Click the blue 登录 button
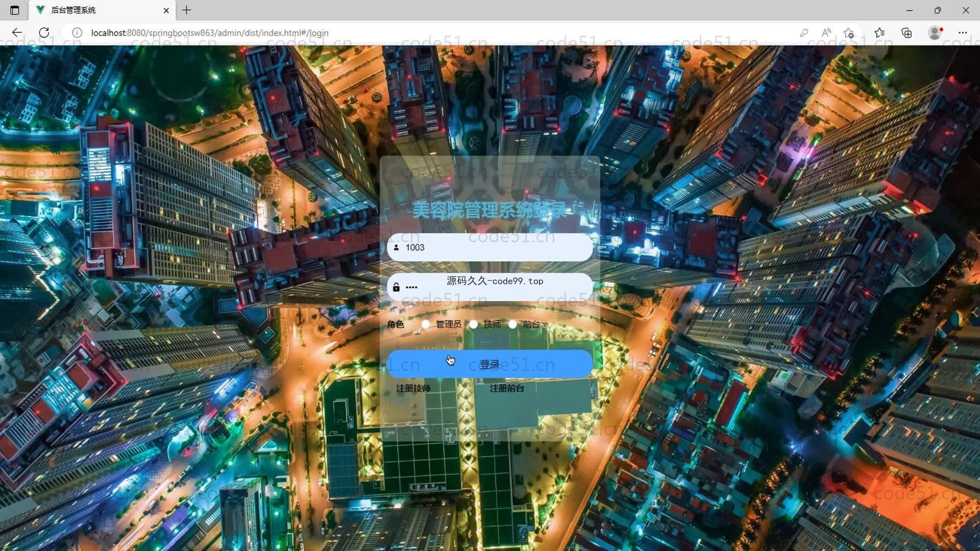This screenshot has height=551, width=980. (x=490, y=364)
